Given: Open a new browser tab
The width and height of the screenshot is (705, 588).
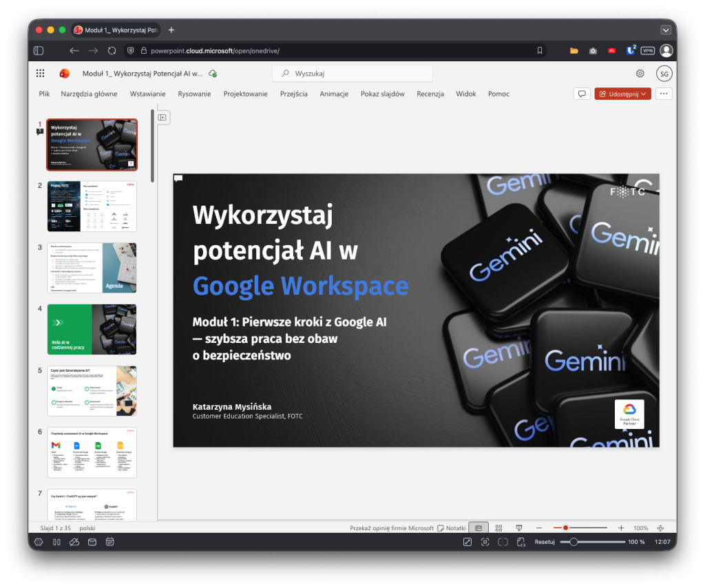Looking at the screenshot, I should [x=171, y=30].
